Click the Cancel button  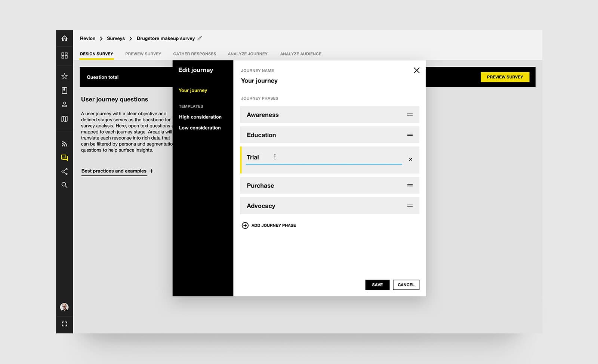click(406, 285)
